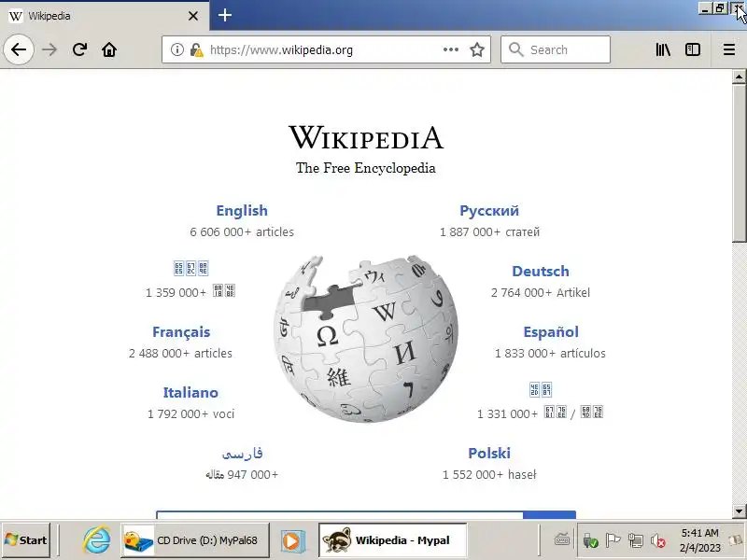
Task: Open the Español Wikipedia link
Action: (551, 332)
